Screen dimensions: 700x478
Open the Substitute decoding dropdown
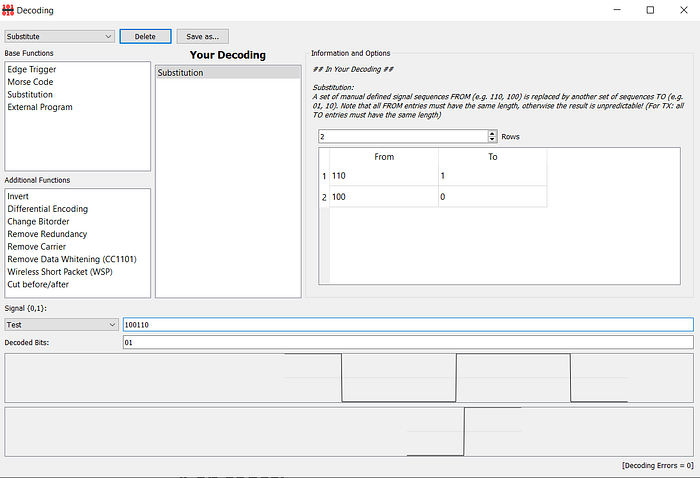tap(59, 37)
